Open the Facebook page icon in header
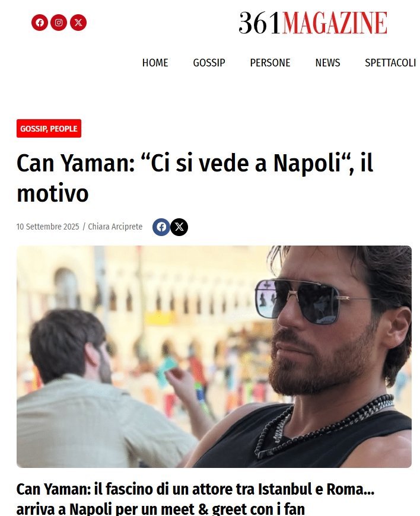420x516 pixels. pyautogui.click(x=40, y=23)
